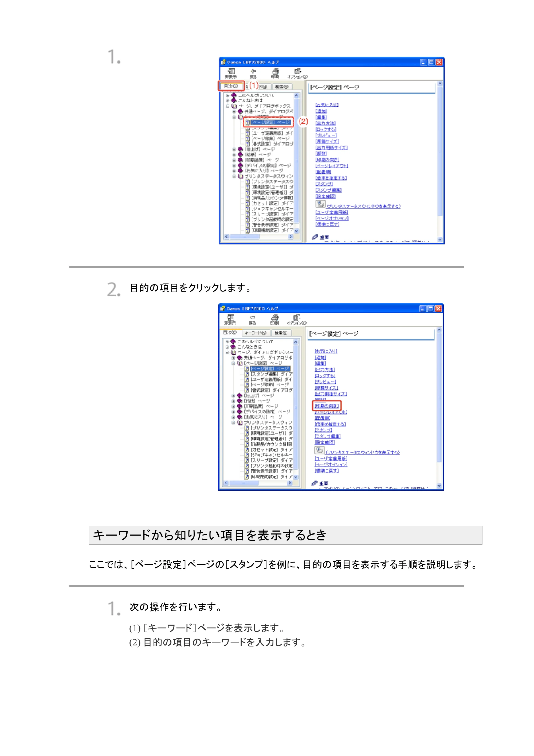Click the 非表示 (Hide) toolbar icon in lower help window

pyautogui.click(x=230, y=318)
